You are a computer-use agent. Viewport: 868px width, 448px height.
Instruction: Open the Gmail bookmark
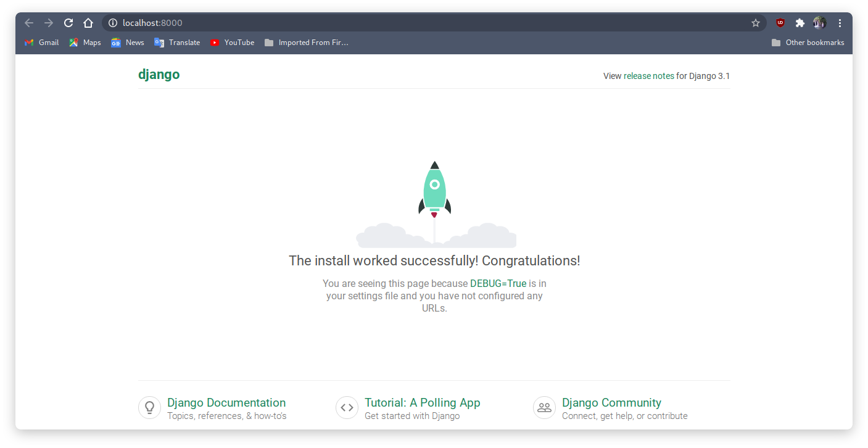pos(41,43)
